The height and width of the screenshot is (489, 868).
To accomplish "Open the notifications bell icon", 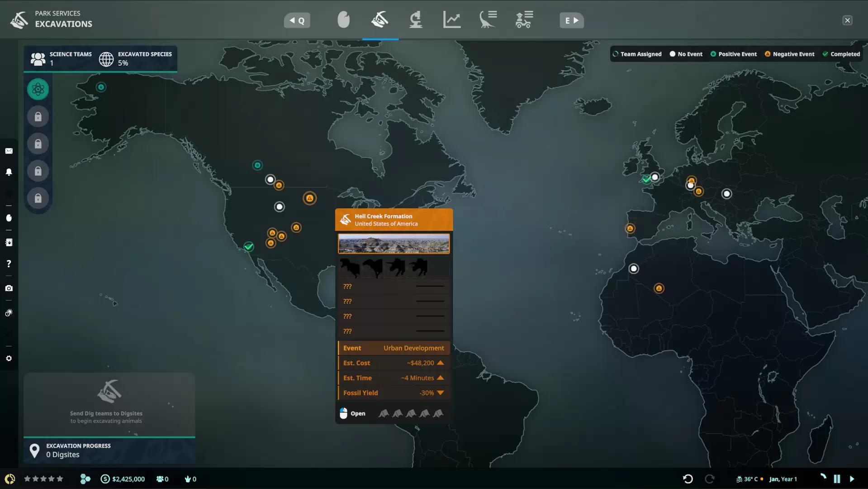I will pyautogui.click(x=9, y=172).
